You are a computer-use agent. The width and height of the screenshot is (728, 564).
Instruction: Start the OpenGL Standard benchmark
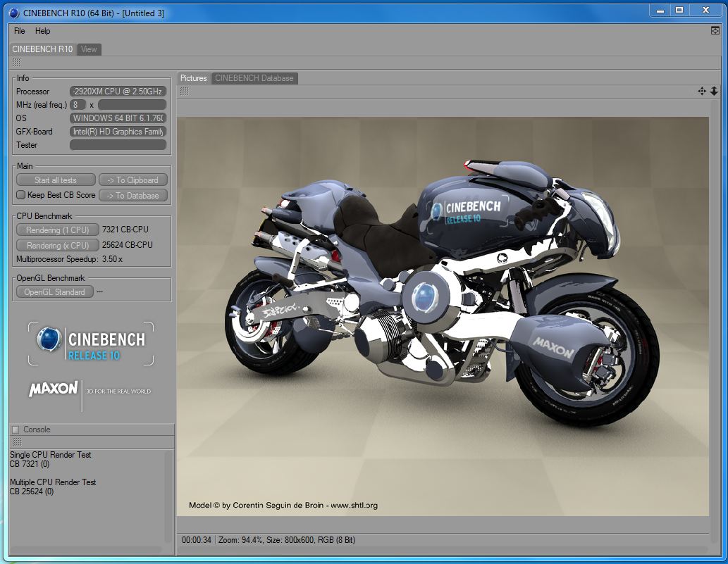click(55, 292)
